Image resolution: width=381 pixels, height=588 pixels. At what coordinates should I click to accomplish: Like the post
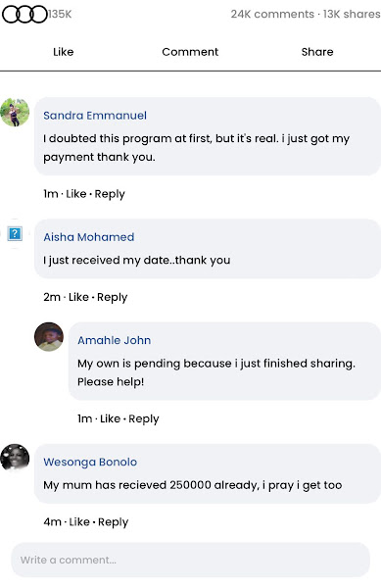tap(64, 52)
